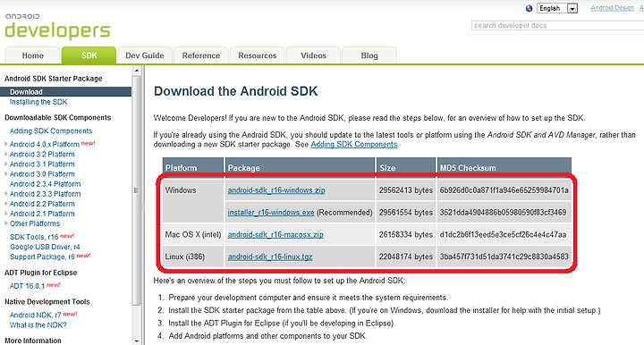The width and height of the screenshot is (644, 345).
Task: Open the Android 4.0.x Platform link
Action: click(x=45, y=145)
